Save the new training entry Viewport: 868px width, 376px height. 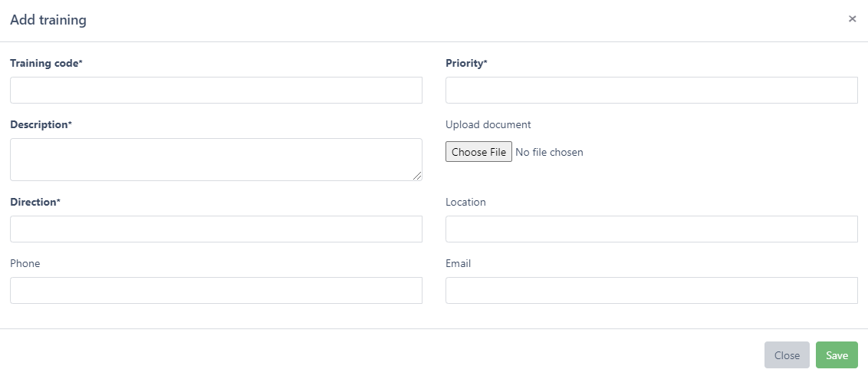pyautogui.click(x=837, y=355)
